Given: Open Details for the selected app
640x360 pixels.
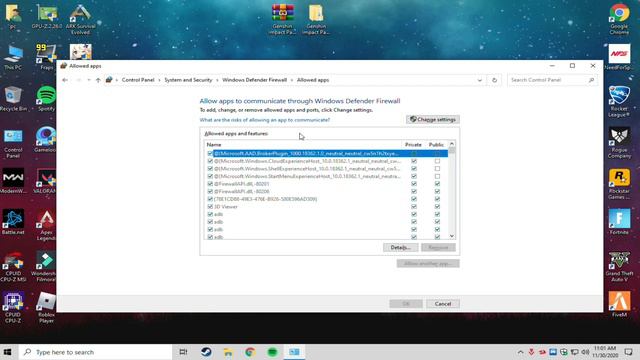Looking at the screenshot, I should (400, 247).
